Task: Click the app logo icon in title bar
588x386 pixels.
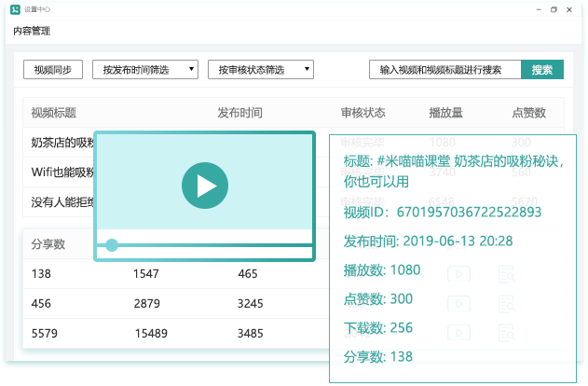Action: (16, 9)
